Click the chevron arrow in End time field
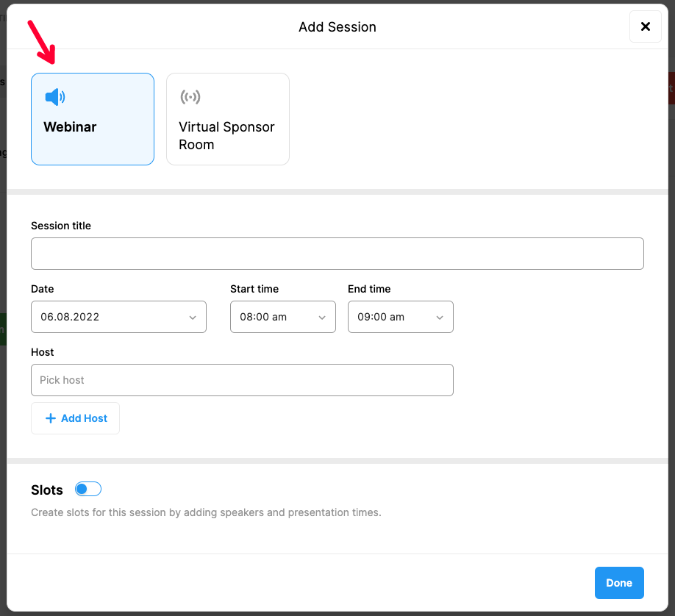The image size is (675, 616). pyautogui.click(x=440, y=318)
